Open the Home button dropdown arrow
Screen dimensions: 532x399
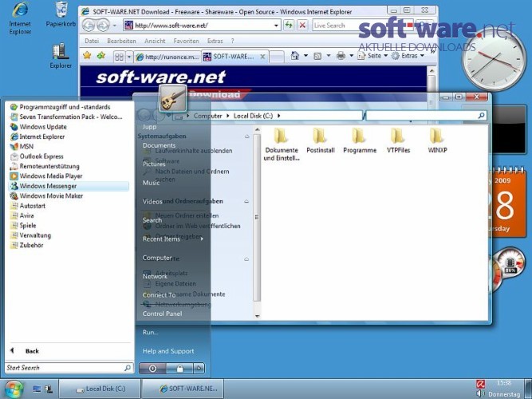[x=305, y=55]
